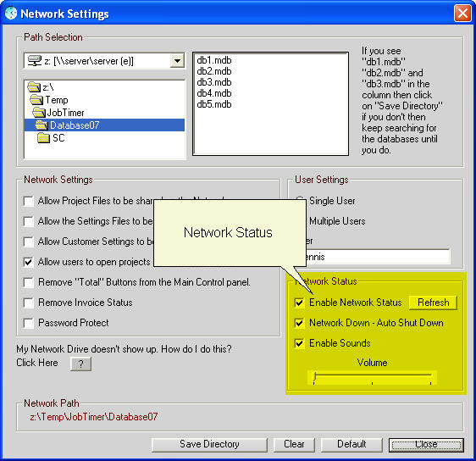Click the z:\ root folder icon

[34, 87]
